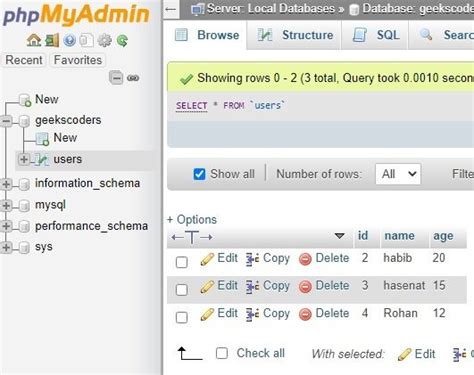The height and width of the screenshot is (375, 474).
Task: Open the mysql database in tree
Action: (x=50, y=205)
